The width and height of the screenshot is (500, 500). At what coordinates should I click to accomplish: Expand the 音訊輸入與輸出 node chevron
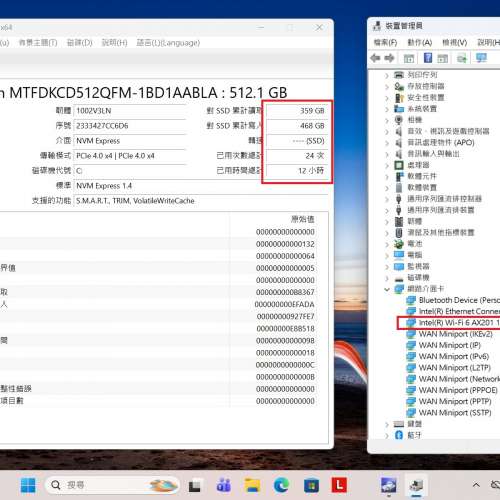pos(387,154)
